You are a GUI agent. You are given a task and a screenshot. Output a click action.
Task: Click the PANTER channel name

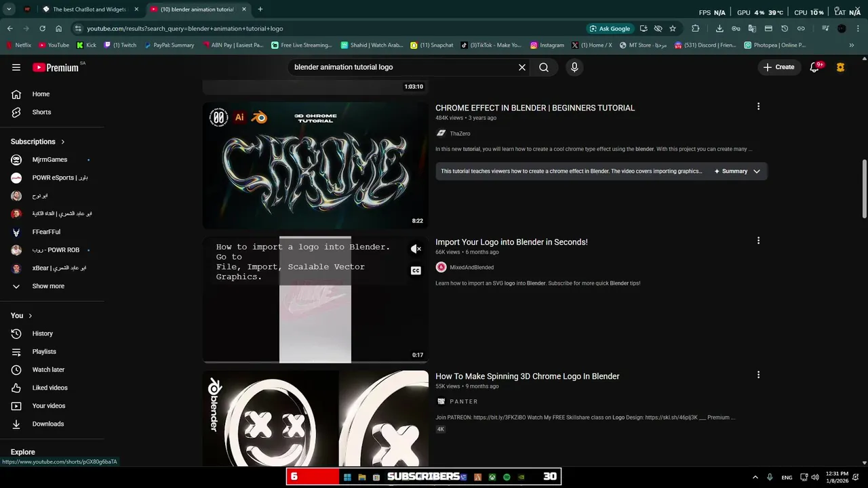click(x=464, y=401)
